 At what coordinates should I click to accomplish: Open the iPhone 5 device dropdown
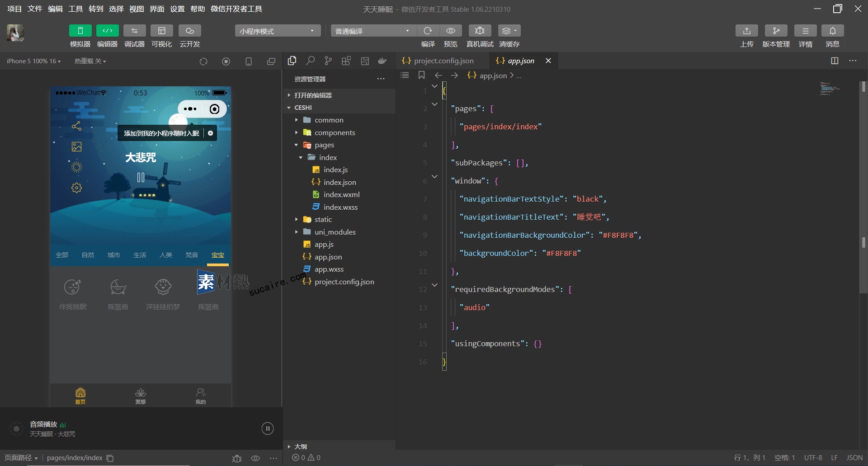[33, 61]
